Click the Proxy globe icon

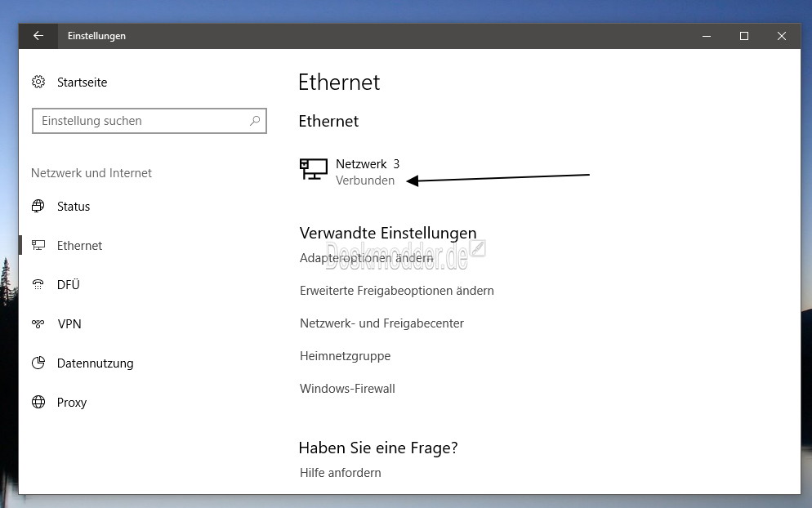[x=38, y=403]
